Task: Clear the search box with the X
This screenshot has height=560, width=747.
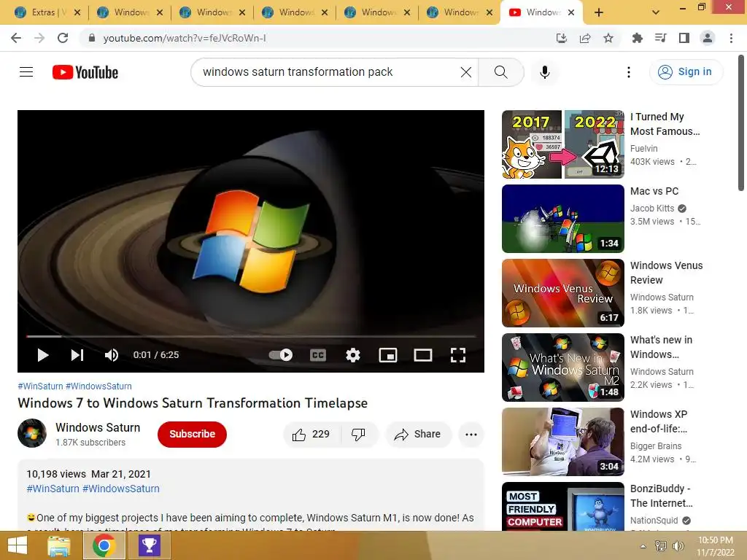Action: [x=466, y=72]
